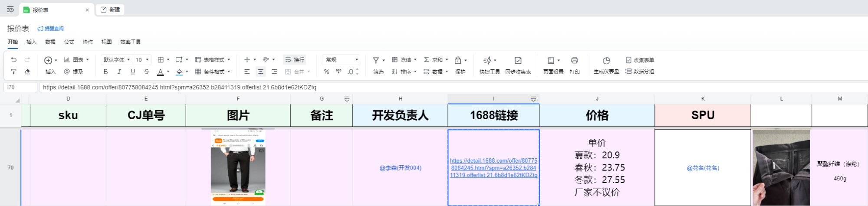Toggle the wrap text (换行) button
This screenshot has width=868, height=206.
(x=295, y=60)
